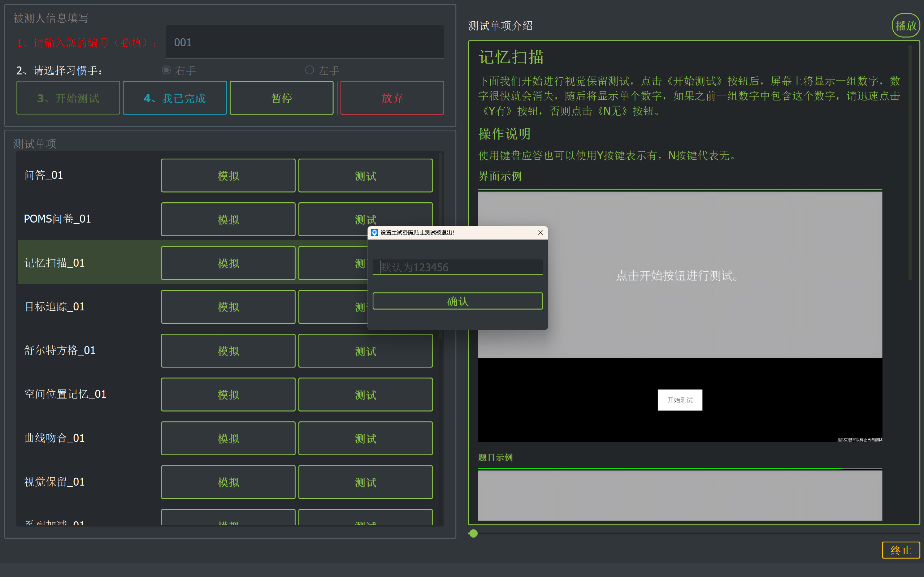Image resolution: width=924 pixels, height=577 pixels.
Task: Click the yellow 终止 button
Action: coord(901,550)
